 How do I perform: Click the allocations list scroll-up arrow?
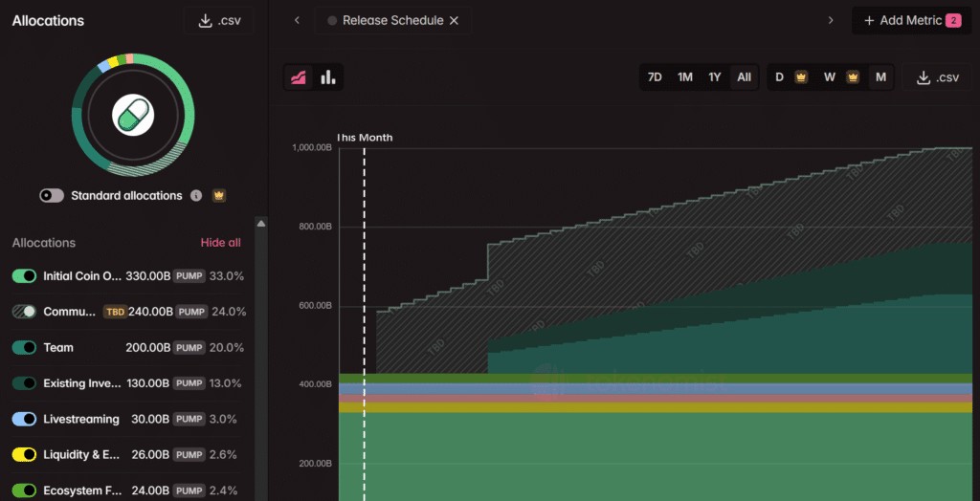[x=261, y=224]
